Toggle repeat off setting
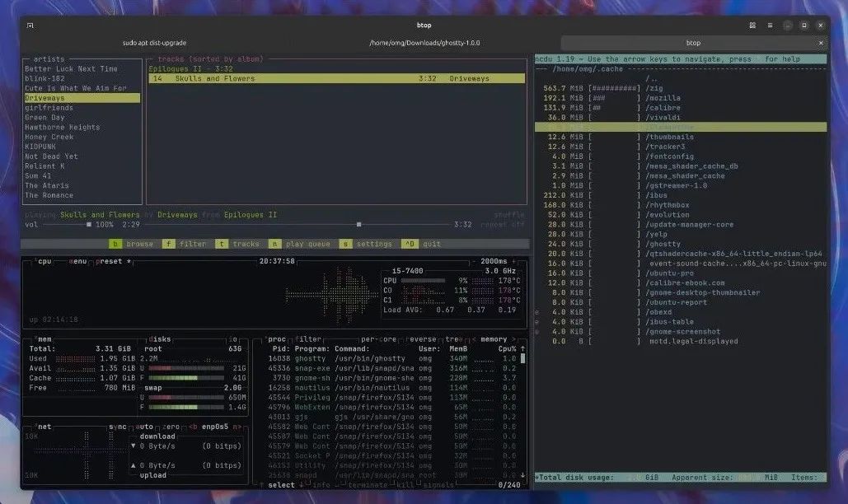 (x=503, y=225)
